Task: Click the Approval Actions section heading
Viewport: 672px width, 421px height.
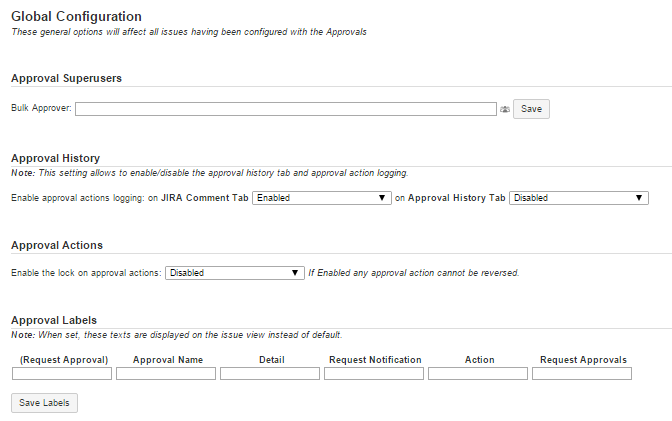Action: [x=57, y=245]
